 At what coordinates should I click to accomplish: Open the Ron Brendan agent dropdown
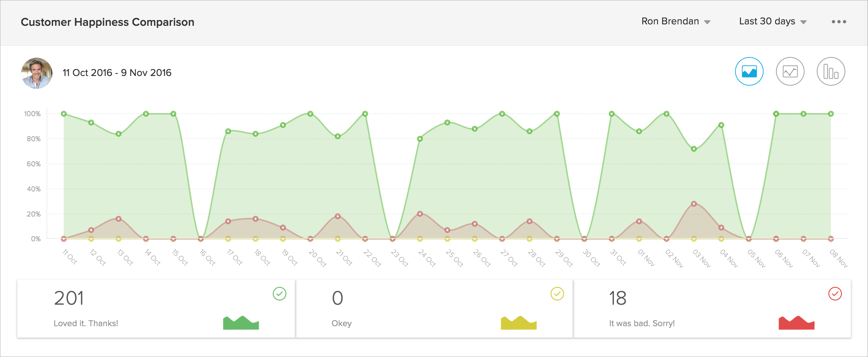tap(675, 22)
